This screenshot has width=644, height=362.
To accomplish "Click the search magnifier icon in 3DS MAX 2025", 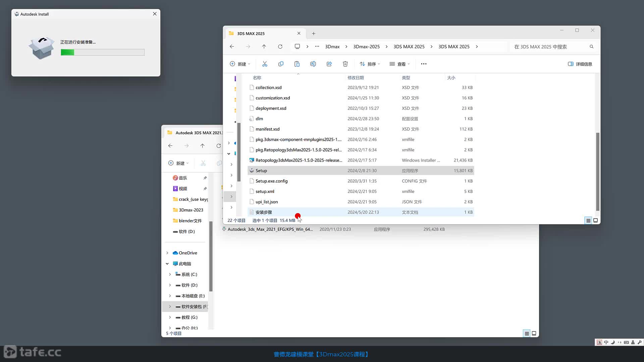I will tap(592, 47).
